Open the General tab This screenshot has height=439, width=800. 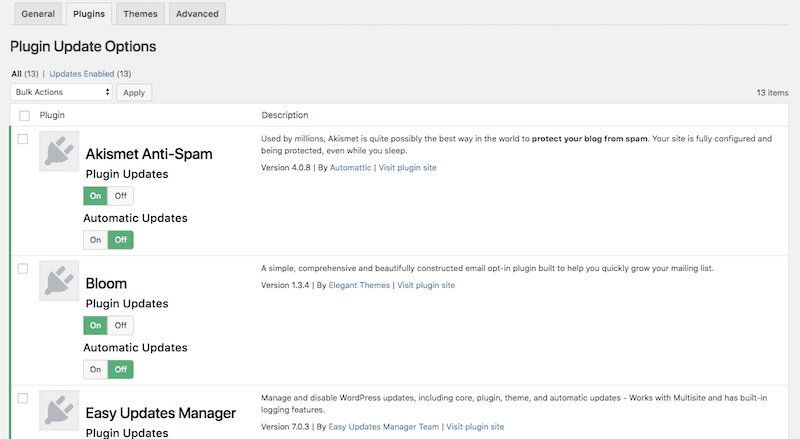click(x=38, y=14)
